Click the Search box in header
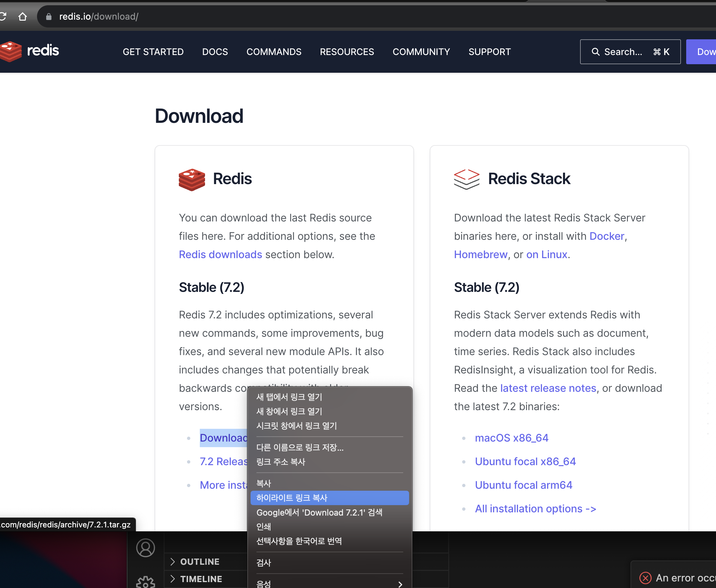This screenshot has height=588, width=716. click(630, 52)
